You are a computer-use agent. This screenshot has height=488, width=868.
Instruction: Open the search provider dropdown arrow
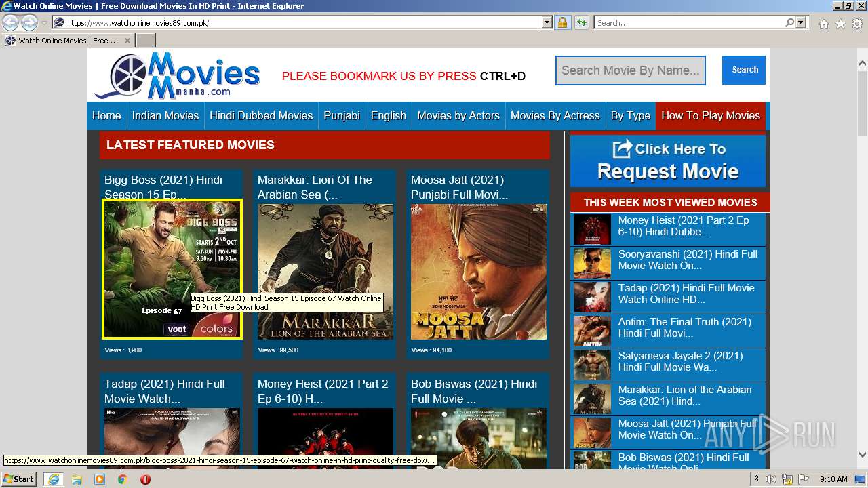[801, 22]
